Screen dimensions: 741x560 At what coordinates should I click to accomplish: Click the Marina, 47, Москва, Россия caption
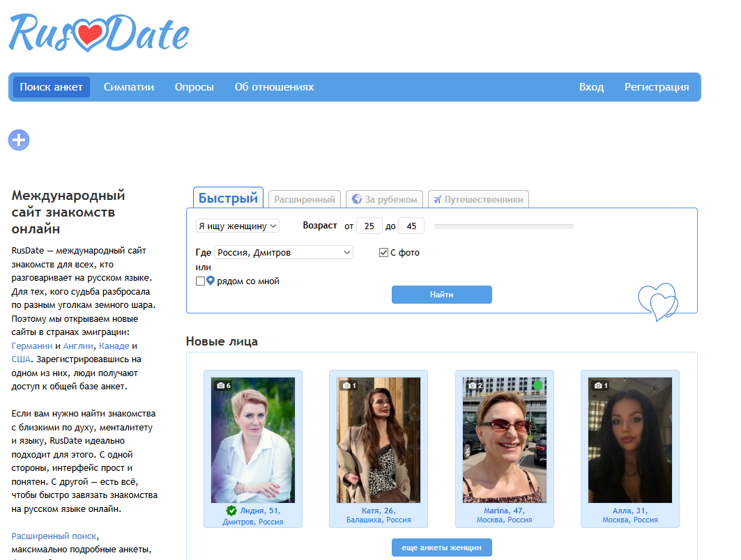pos(504,515)
